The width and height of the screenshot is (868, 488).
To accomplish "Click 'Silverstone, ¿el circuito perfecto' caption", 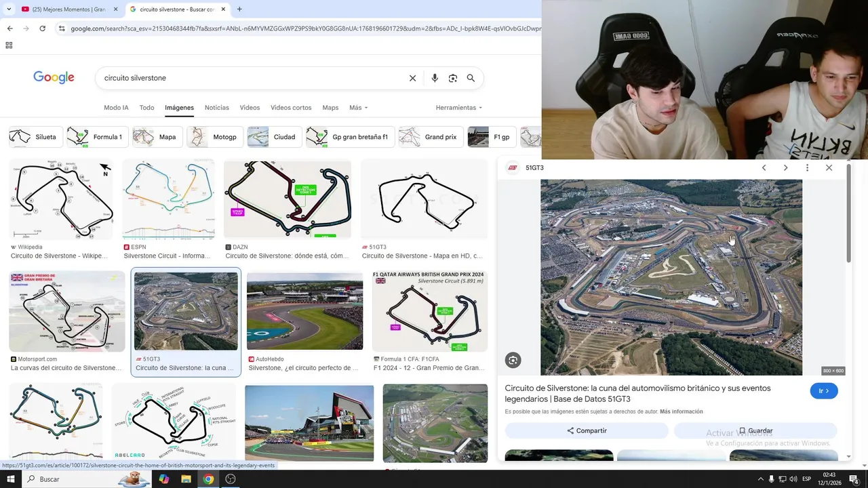I will [303, 368].
